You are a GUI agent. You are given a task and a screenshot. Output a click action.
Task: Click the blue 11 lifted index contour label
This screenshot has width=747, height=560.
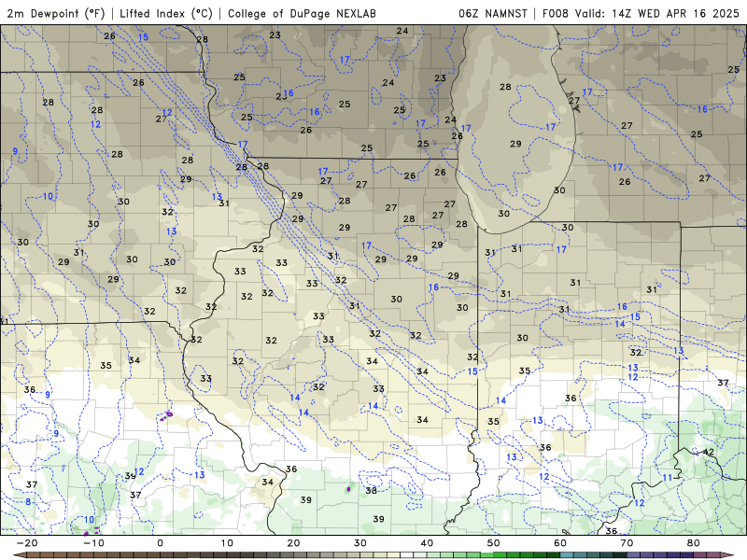(x=668, y=477)
